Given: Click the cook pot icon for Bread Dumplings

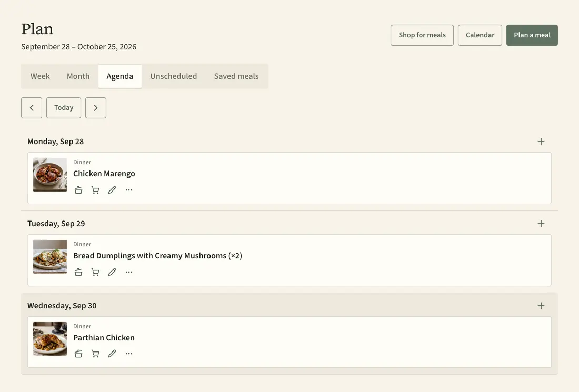Looking at the screenshot, I should [78, 272].
